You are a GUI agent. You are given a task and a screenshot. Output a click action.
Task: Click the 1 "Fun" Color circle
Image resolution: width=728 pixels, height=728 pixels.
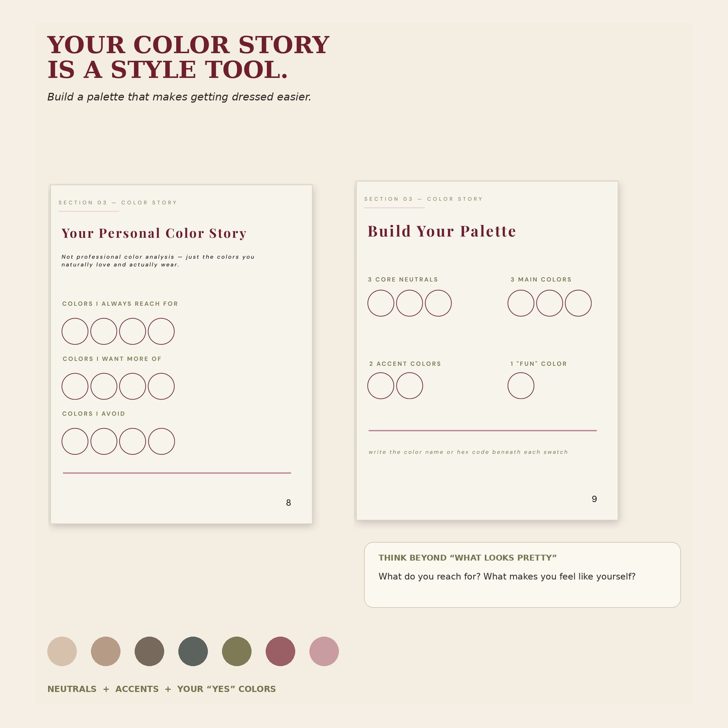[521, 386]
